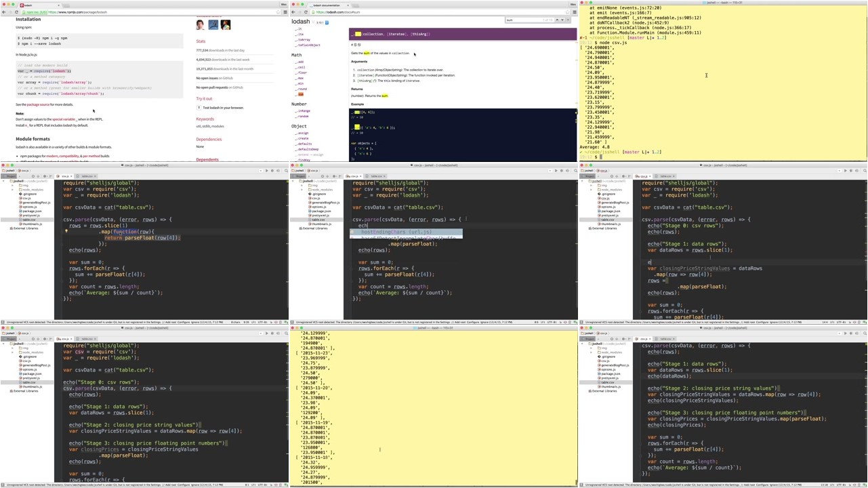Open _.floor under Math in sidebar
Viewport: 868px width, 488px height.
tap(301, 73)
